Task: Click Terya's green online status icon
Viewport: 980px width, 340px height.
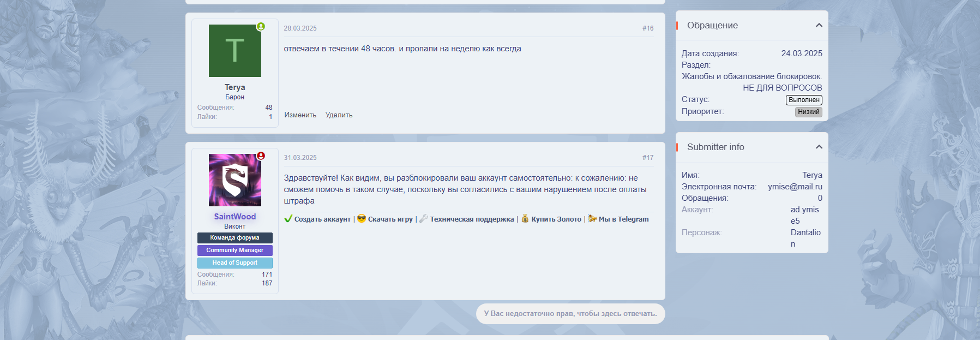Action: coord(261,27)
